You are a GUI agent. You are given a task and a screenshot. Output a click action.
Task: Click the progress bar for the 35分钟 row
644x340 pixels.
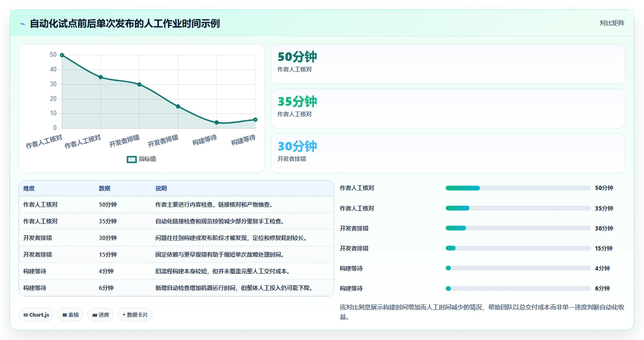[518, 208]
